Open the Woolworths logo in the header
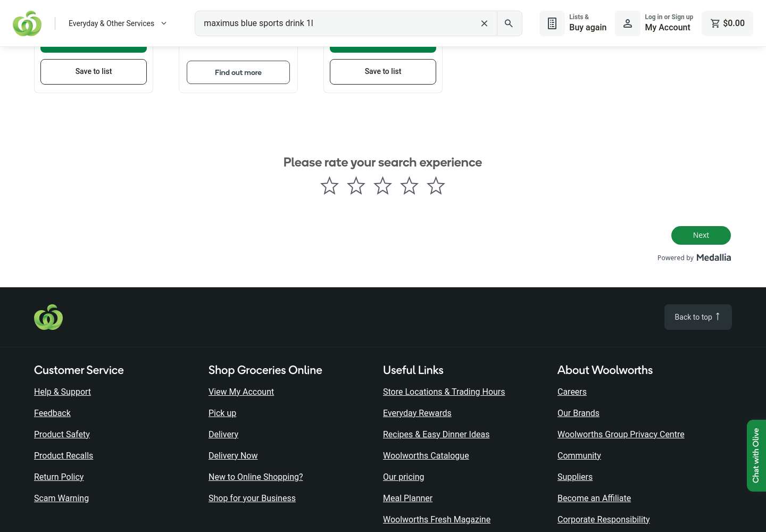766x532 pixels. coord(27,23)
